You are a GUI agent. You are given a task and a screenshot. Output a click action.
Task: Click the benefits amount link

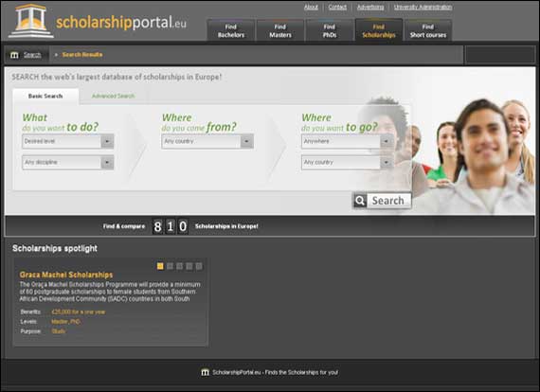coord(79,312)
